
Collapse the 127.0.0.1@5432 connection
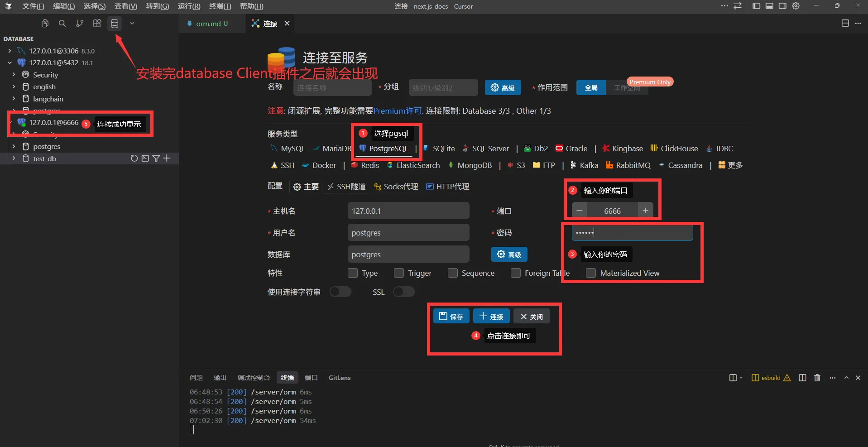pos(10,63)
